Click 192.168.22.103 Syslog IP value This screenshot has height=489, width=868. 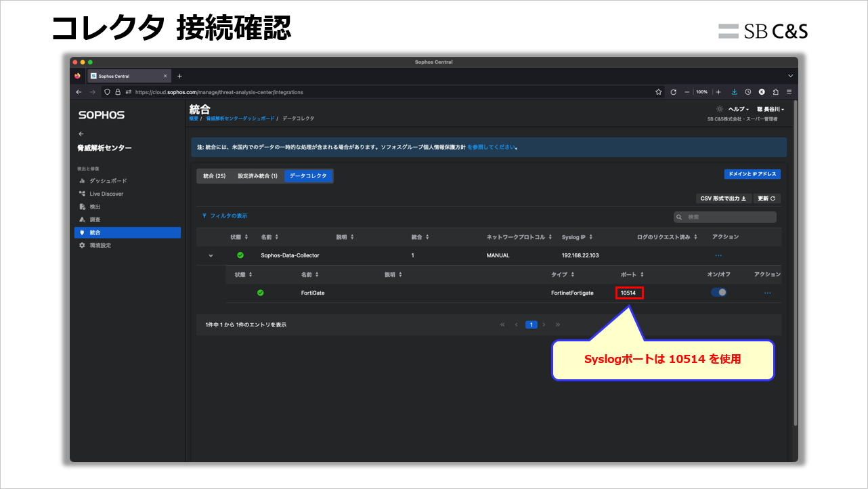(x=580, y=255)
